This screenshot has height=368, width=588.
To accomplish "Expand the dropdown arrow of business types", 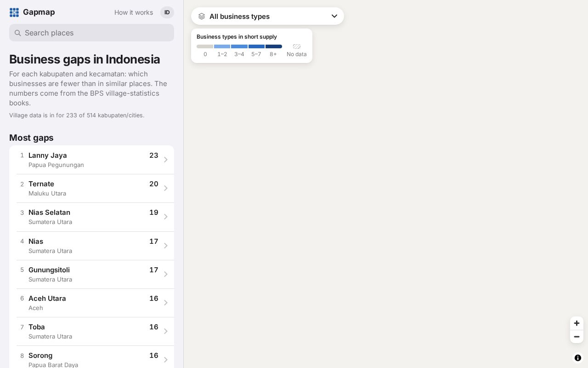I will [334, 16].
